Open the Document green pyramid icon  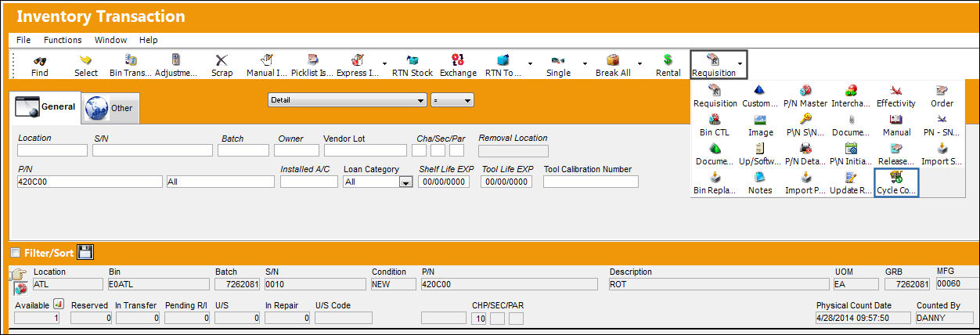[715, 149]
